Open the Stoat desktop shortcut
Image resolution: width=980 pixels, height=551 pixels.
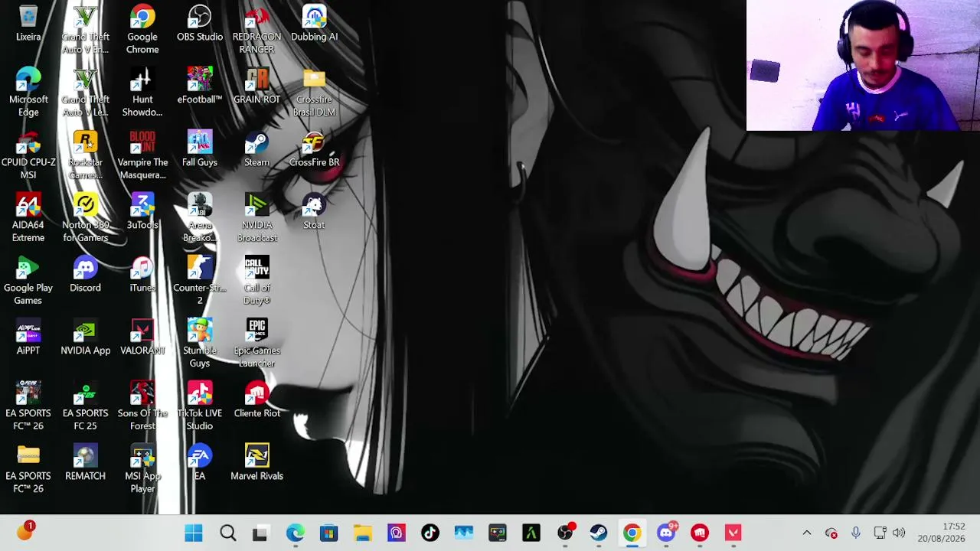tap(314, 212)
